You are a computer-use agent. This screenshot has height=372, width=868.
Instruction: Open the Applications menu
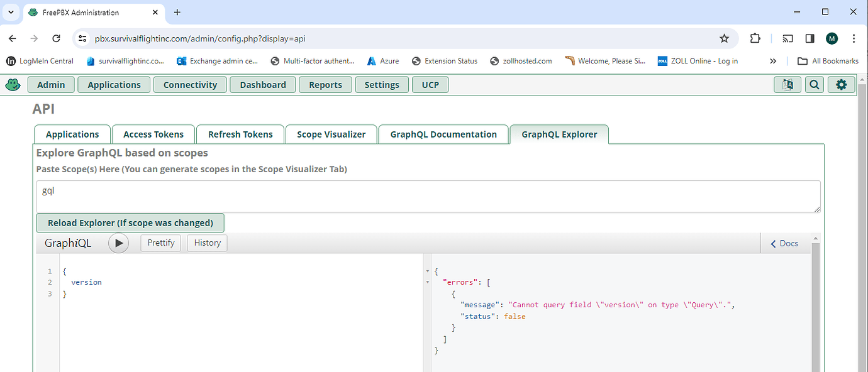114,85
